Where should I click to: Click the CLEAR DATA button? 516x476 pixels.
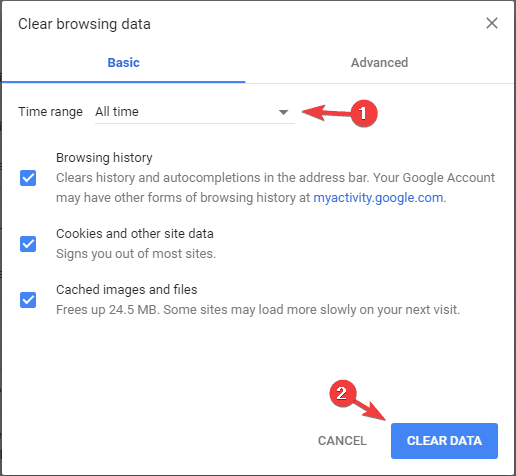point(444,441)
